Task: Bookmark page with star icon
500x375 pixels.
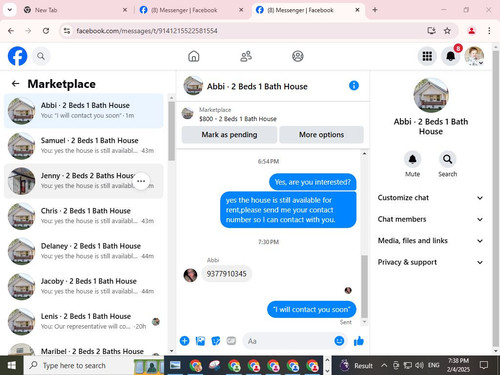Action: (447, 31)
